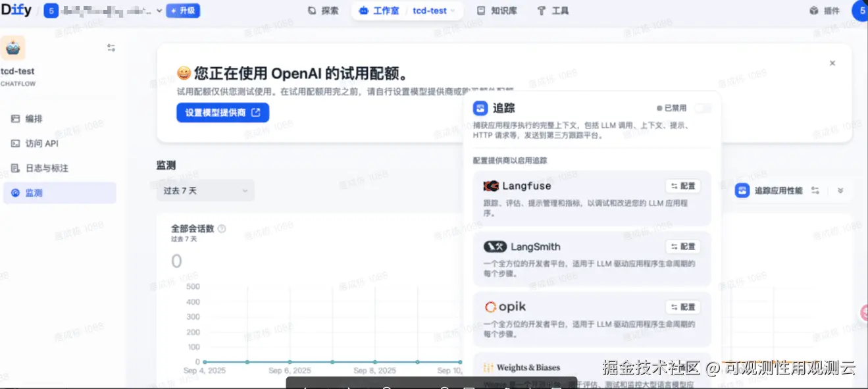Viewport: 868px width, 389px height.
Task: Open the 插件 plugins menu
Action: pyautogui.click(x=824, y=11)
